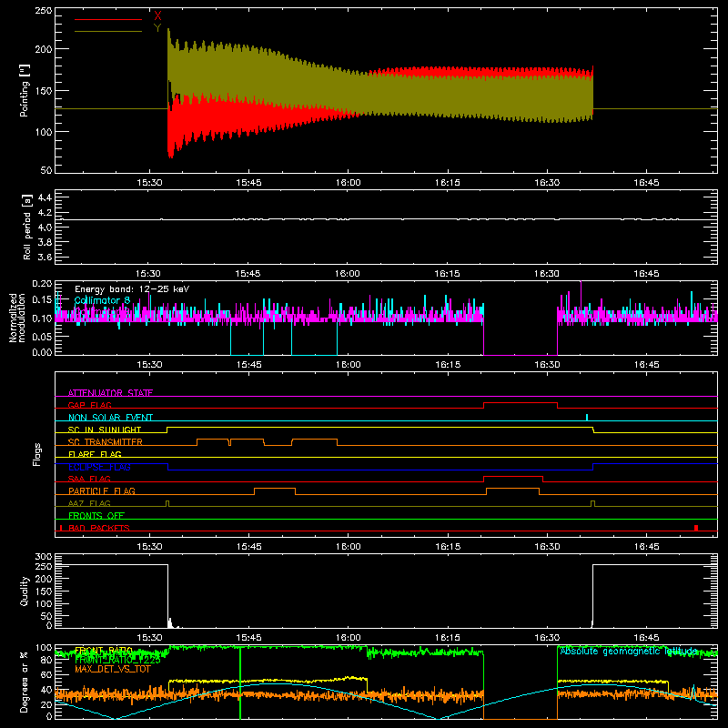Click the FLARE_FLAG label
Viewport: 728px width, 728px height.
click(95, 454)
